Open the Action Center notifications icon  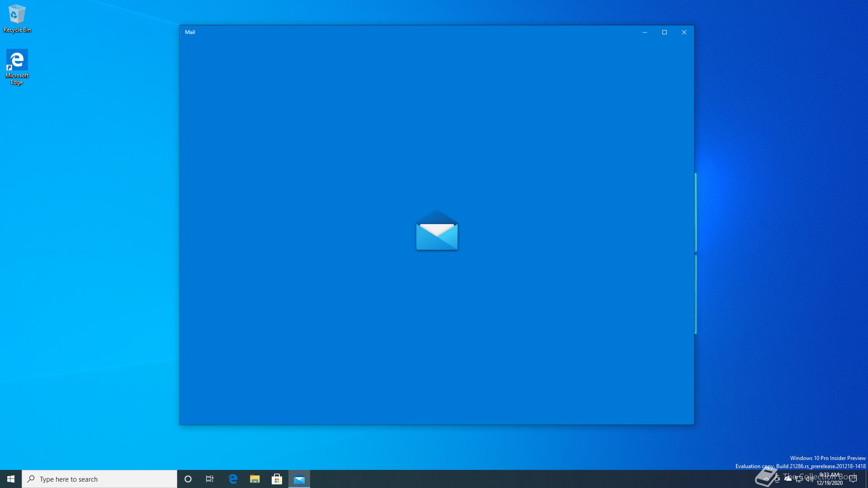click(853, 479)
